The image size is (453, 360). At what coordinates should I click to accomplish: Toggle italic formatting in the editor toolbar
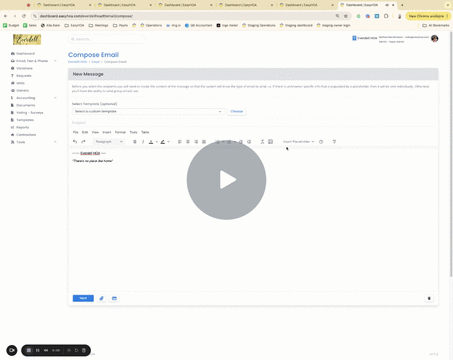click(143, 142)
